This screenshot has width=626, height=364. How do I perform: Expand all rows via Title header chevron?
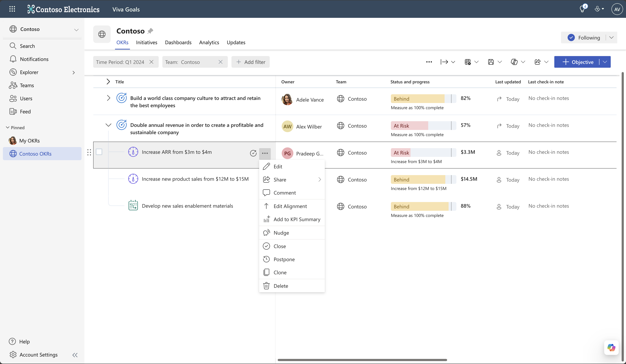[108, 82]
